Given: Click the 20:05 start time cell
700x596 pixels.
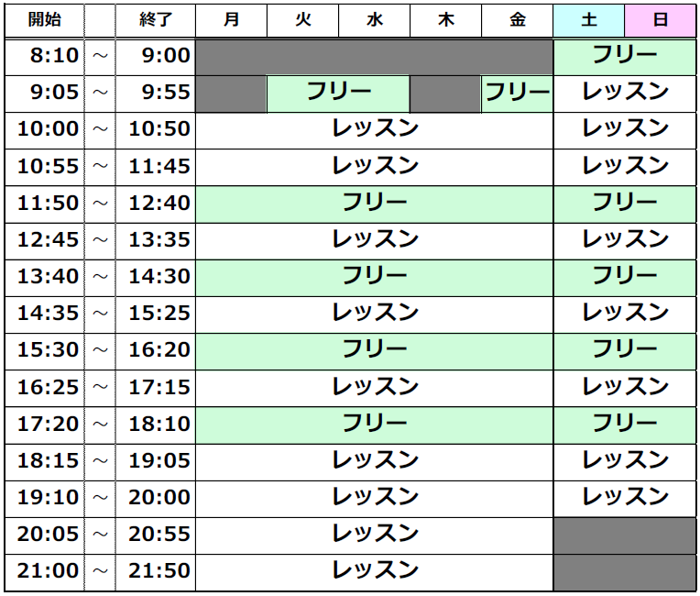Looking at the screenshot, I should click(44, 535).
